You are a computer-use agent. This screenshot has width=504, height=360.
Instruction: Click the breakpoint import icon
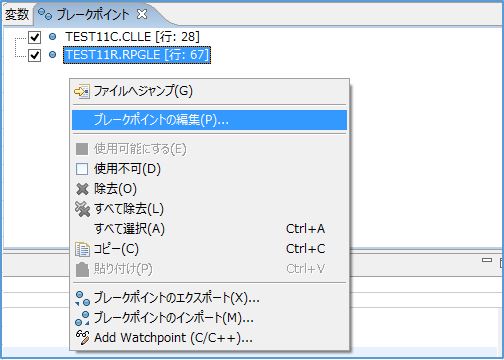pos(82,318)
